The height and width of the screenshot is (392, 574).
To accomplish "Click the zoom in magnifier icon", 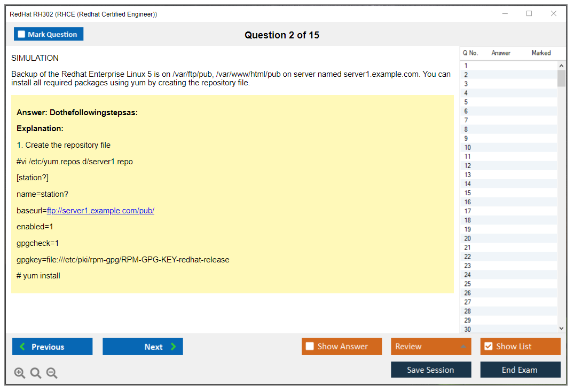I will coord(20,373).
